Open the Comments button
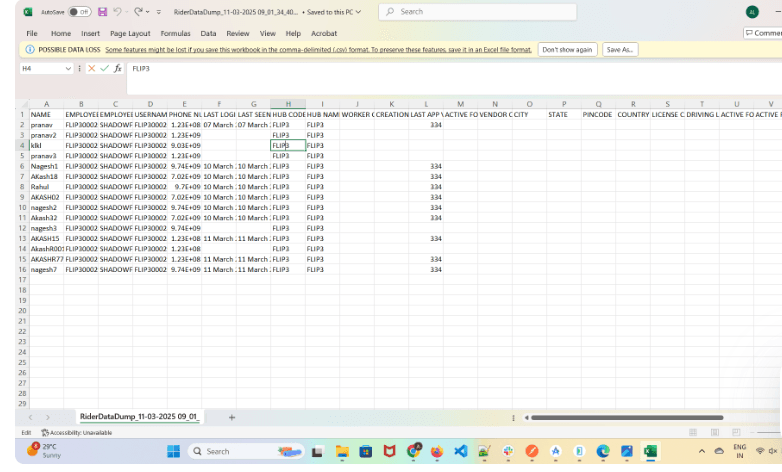The image size is (782, 472). point(763,33)
